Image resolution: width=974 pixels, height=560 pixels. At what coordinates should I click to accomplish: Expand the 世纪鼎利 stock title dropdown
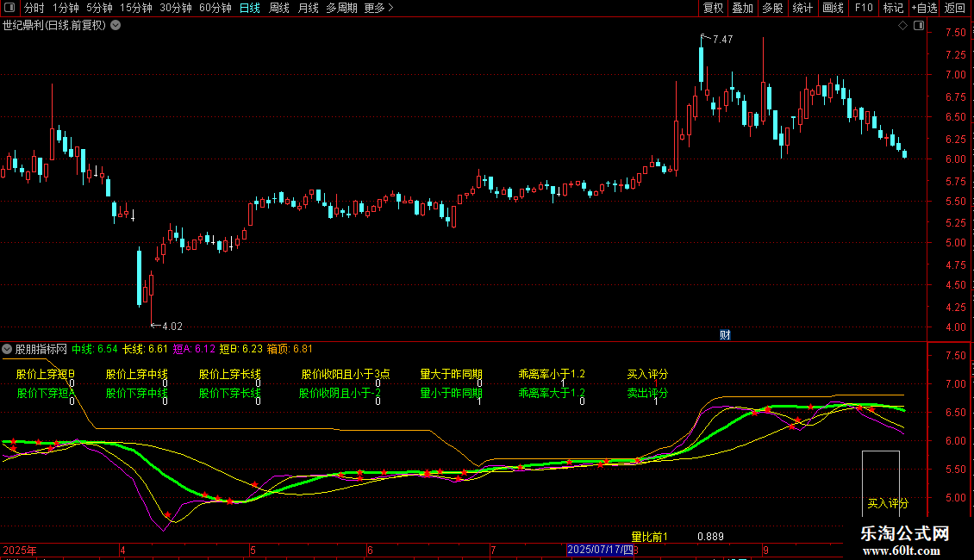[x=116, y=25]
